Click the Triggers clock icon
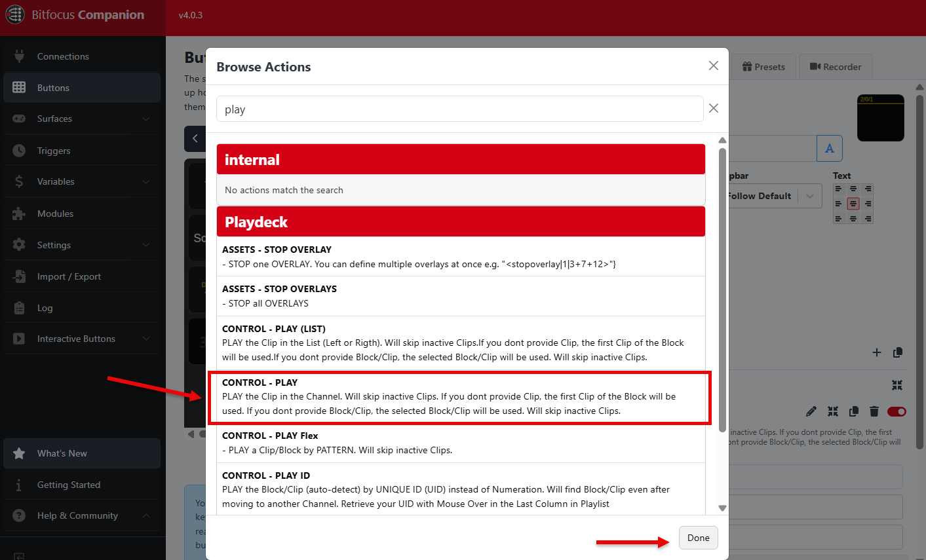The width and height of the screenshot is (926, 560). pos(19,151)
